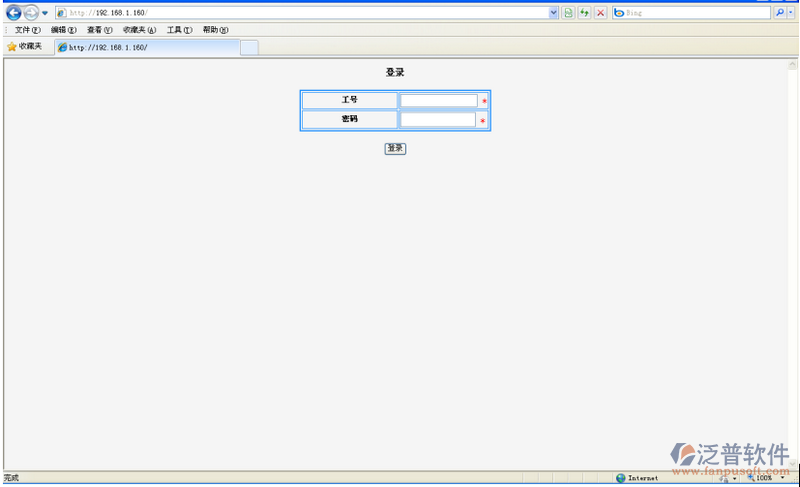Click the Internet zone globe icon
This screenshot has height=487, width=800.
tap(621, 478)
